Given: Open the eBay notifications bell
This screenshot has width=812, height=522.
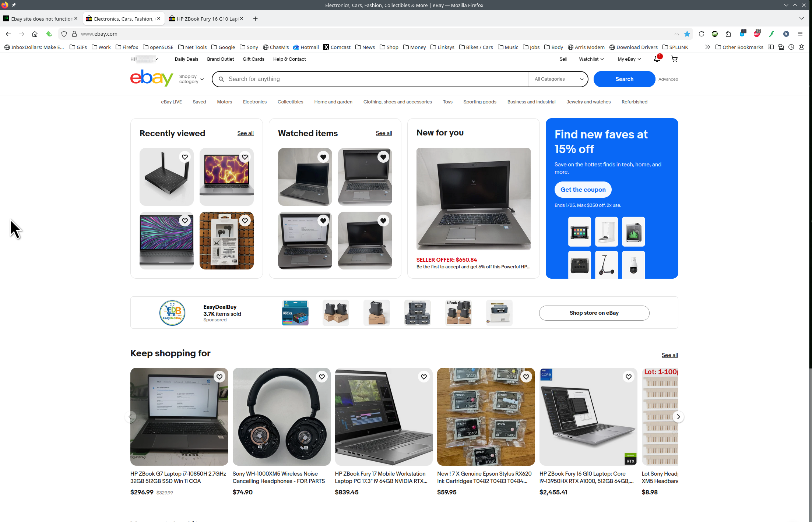Looking at the screenshot, I should (x=657, y=59).
